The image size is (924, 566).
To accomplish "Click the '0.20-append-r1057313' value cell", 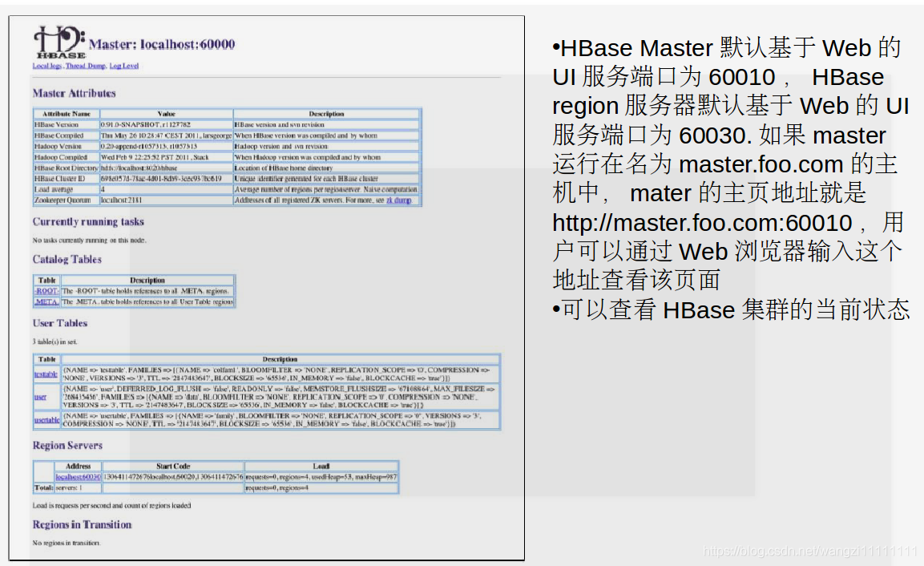I will click(166, 146).
